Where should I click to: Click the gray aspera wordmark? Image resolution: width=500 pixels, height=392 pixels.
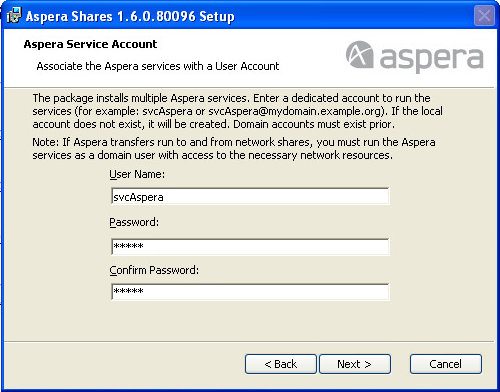[x=432, y=58]
